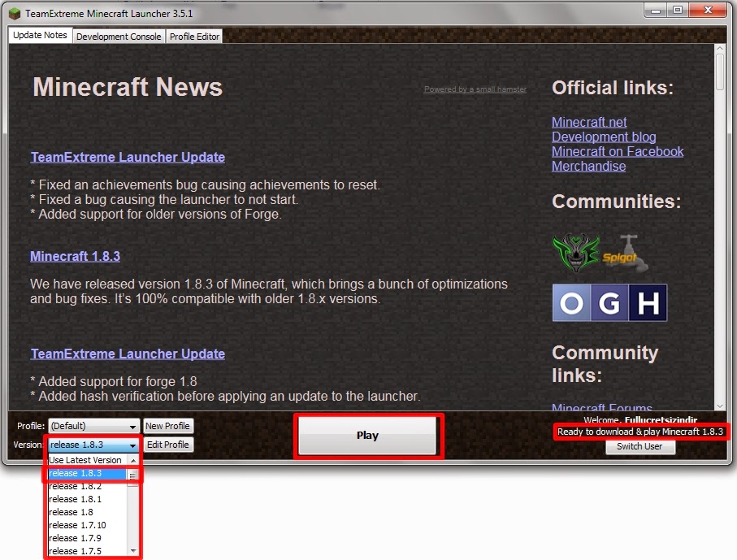This screenshot has height=560, width=737.
Task: Switch to the Update Notes tab
Action: tap(40, 35)
